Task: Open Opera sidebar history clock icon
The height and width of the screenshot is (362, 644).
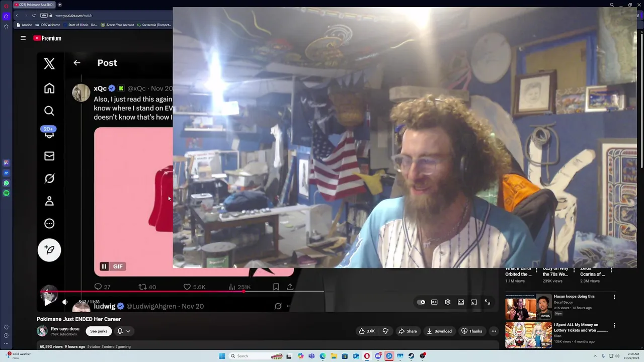Action: coord(6,335)
